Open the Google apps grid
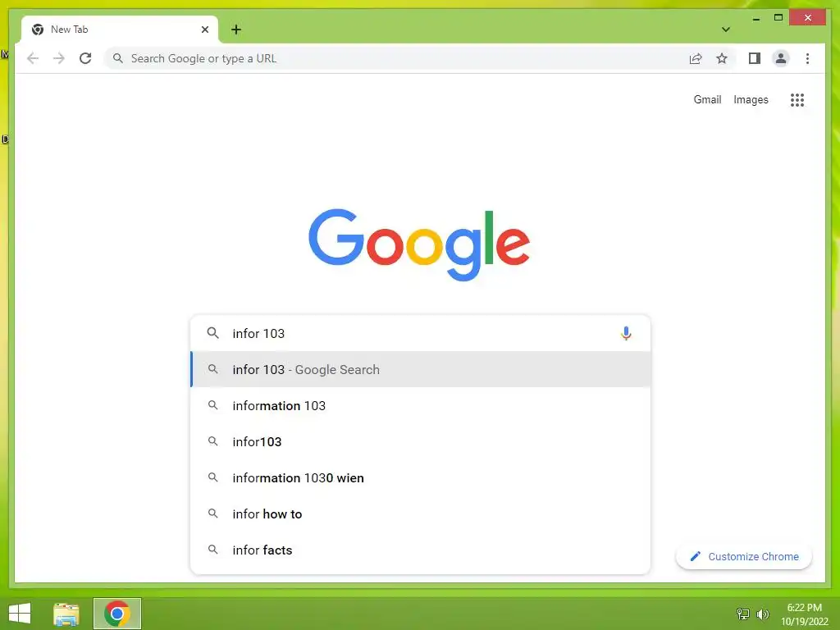Viewport: 840px width, 630px height. pyautogui.click(x=797, y=99)
